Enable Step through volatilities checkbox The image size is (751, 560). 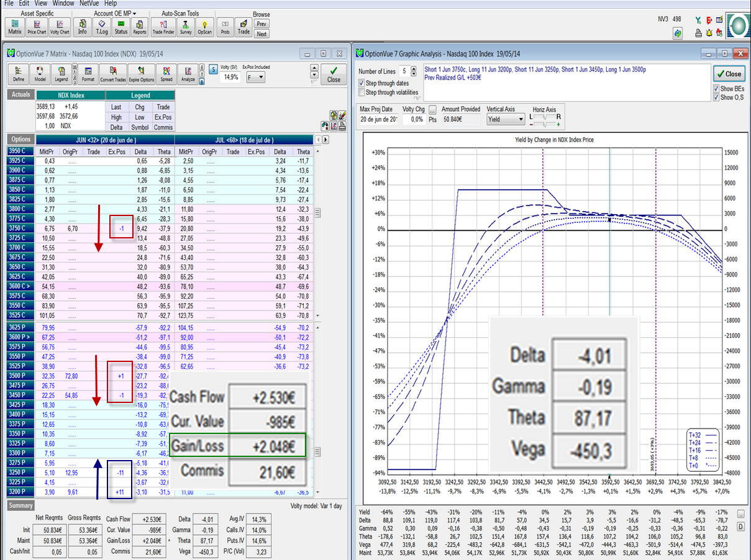pos(362,93)
